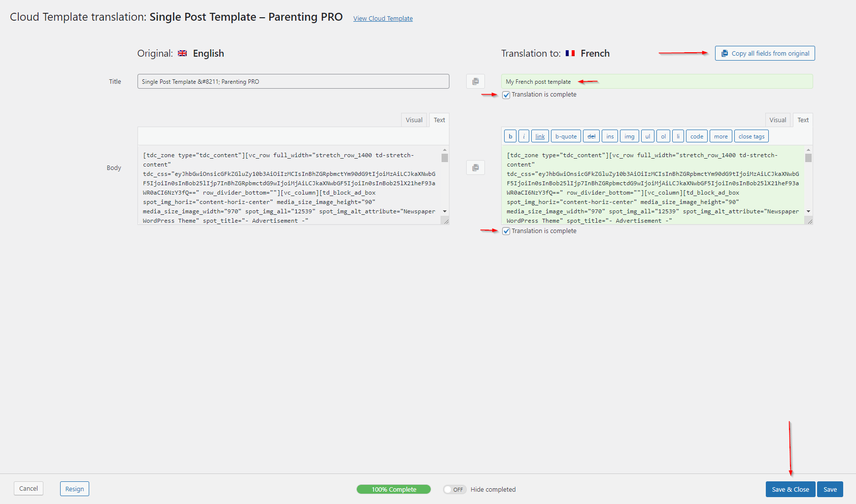The width and height of the screenshot is (856, 504).
Task: Click Save & Close
Action: coord(790,489)
